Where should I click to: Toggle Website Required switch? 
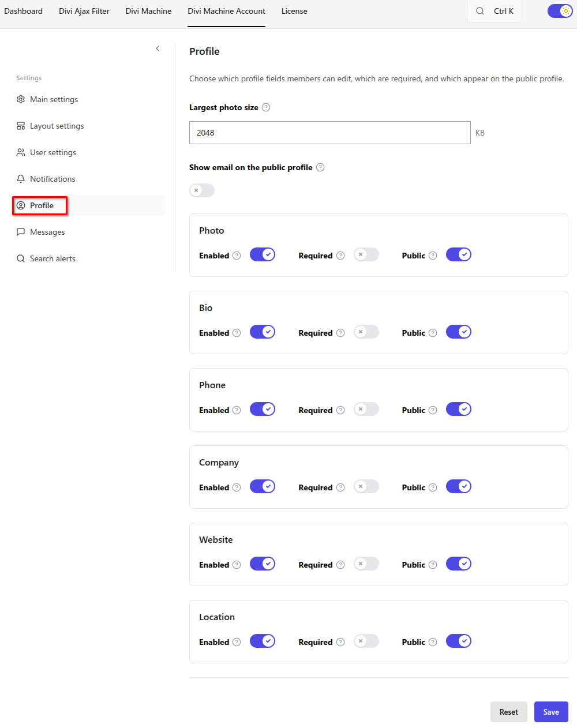tap(366, 564)
